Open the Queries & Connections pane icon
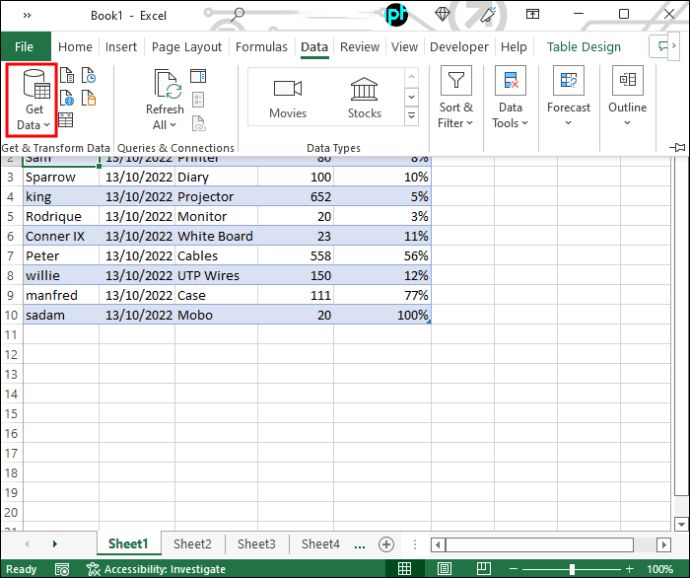The width and height of the screenshot is (690, 578). (198, 76)
